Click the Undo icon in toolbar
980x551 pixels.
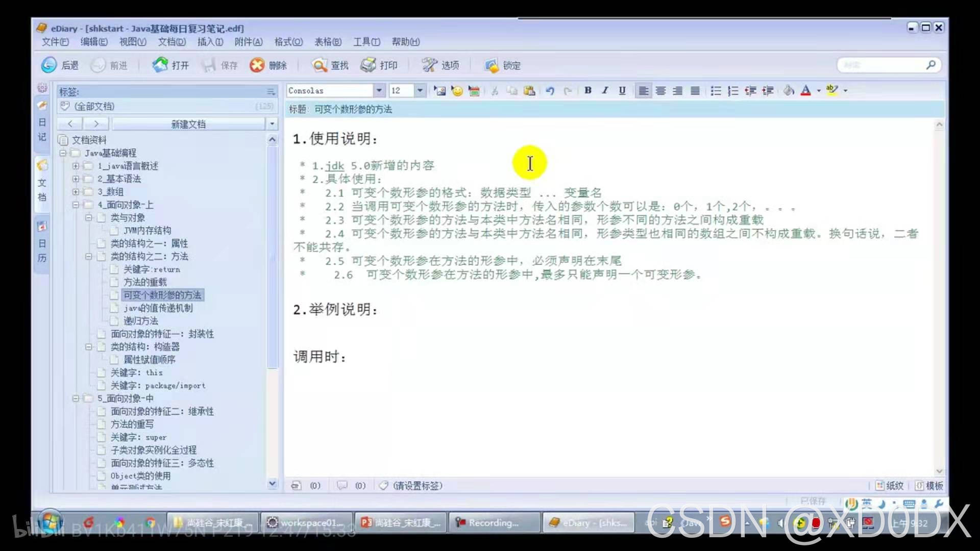click(550, 90)
